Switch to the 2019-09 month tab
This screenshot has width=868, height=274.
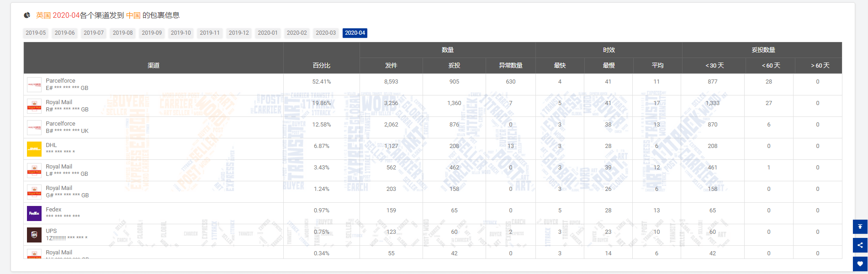[x=152, y=33]
